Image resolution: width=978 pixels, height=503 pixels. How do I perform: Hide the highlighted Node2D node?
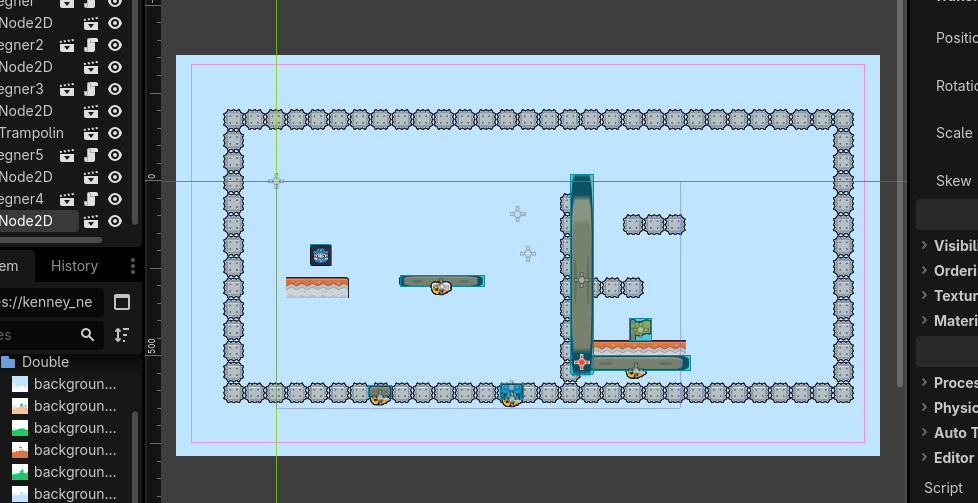tap(115, 222)
